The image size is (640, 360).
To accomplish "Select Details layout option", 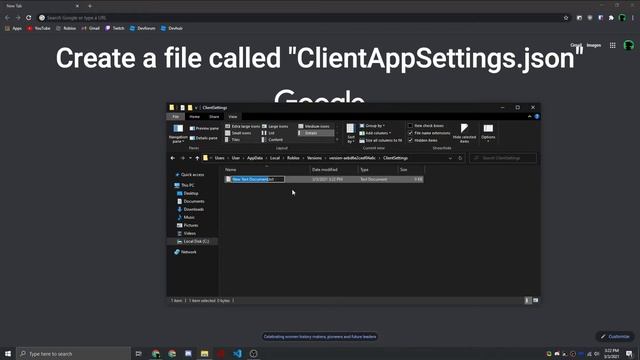I will [316, 133].
